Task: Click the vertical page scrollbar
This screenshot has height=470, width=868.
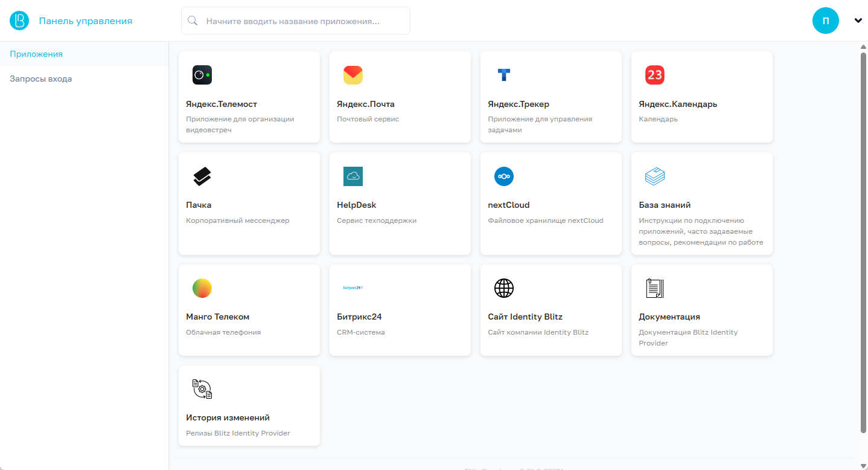Action: [x=863, y=242]
